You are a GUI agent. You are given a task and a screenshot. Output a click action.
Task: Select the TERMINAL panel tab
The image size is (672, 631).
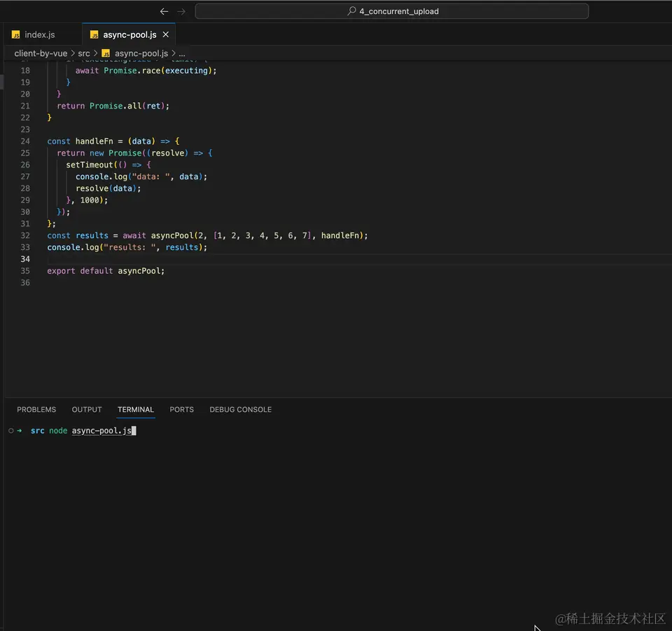coord(135,410)
